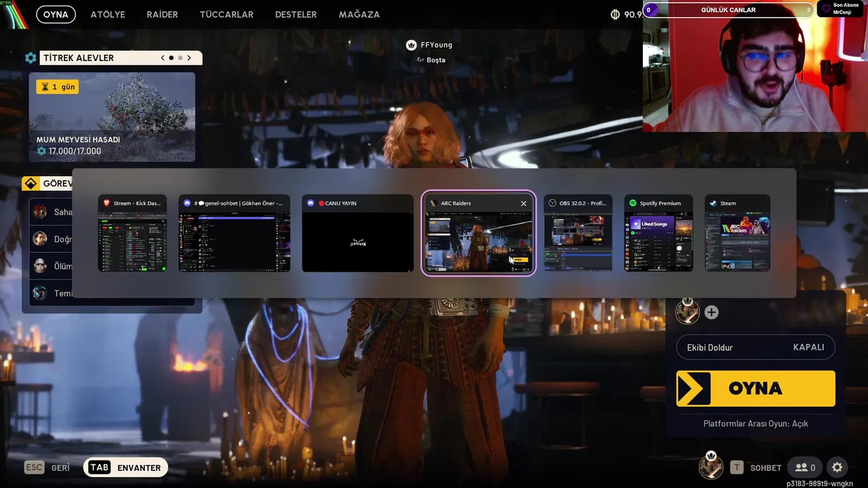This screenshot has height=488, width=868.
Task: Open the TÜCCARLAR tab
Action: 226,14
